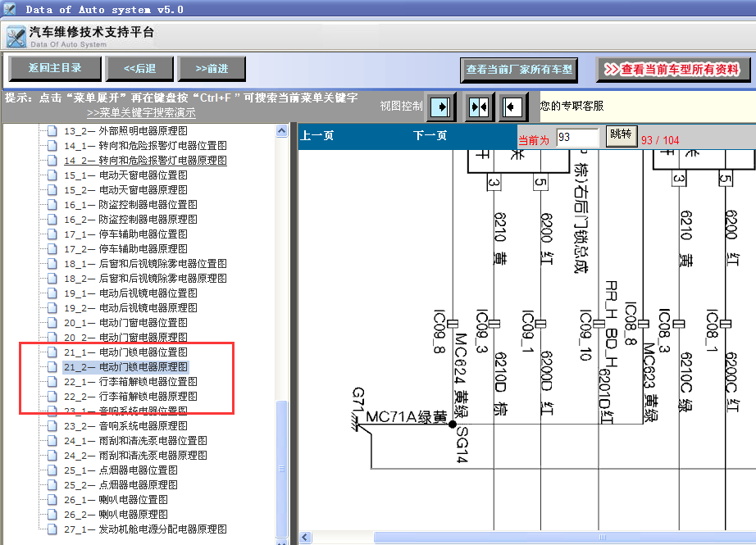Viewport: 756px width, 545px height.
Task: Click the tree panel vertical scrollbar thumb
Action: 282,469
